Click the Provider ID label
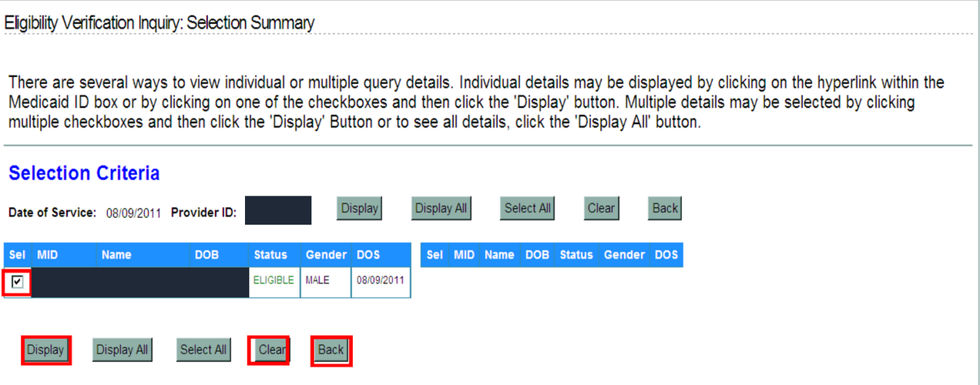The width and height of the screenshot is (980, 385). point(203,213)
